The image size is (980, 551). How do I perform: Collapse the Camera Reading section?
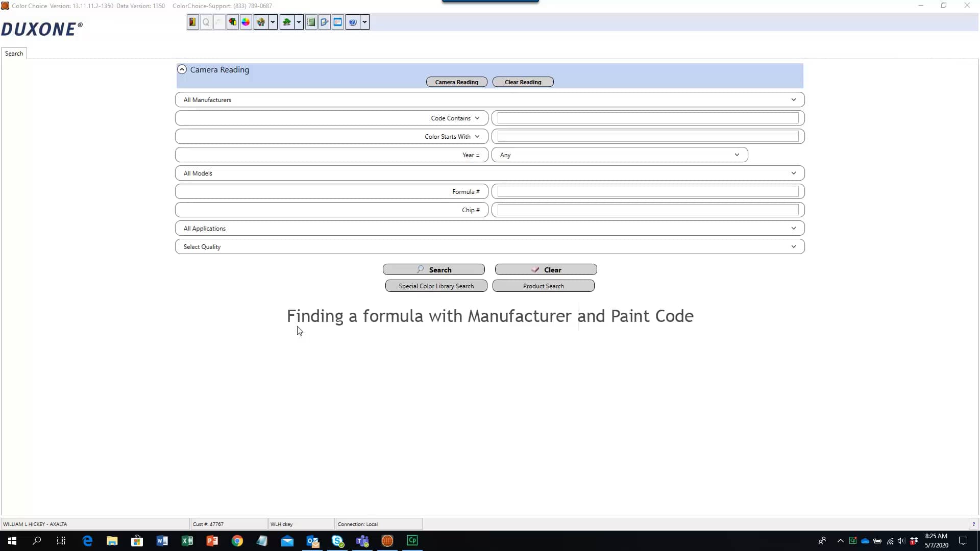(x=182, y=69)
